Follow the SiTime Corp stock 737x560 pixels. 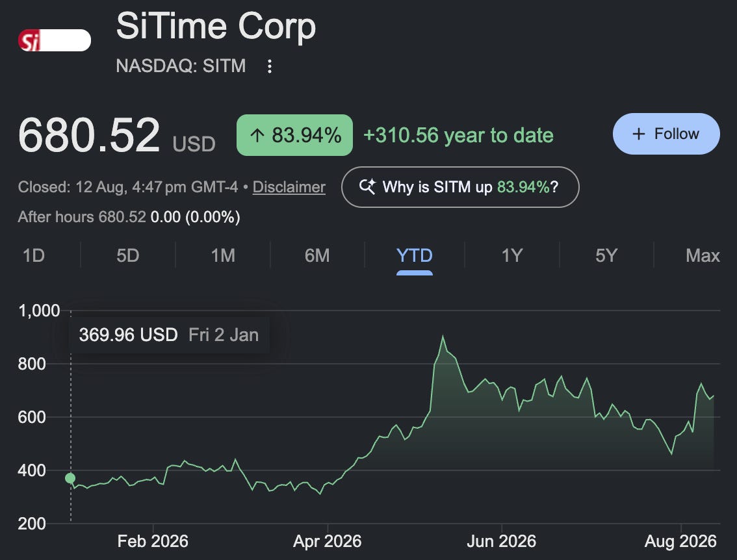click(667, 134)
